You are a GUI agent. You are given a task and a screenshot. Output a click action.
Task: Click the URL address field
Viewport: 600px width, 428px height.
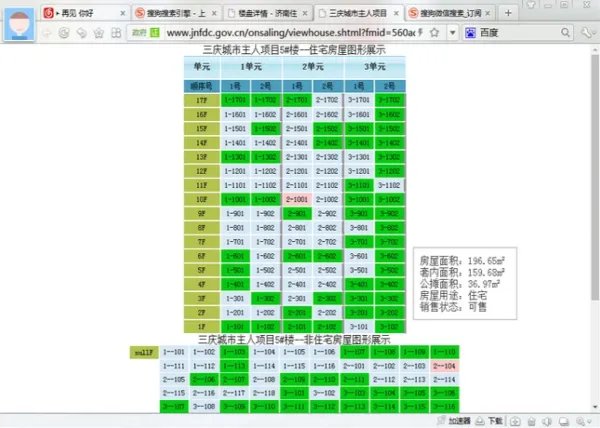[291, 33]
